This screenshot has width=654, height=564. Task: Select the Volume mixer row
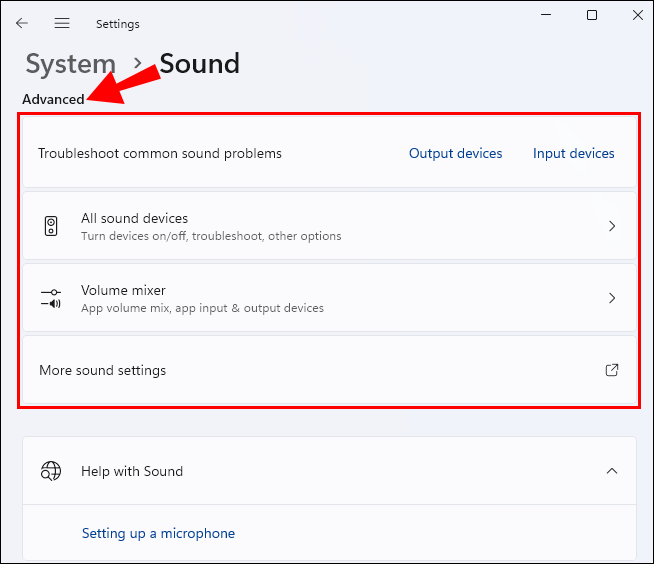[x=300, y=298]
